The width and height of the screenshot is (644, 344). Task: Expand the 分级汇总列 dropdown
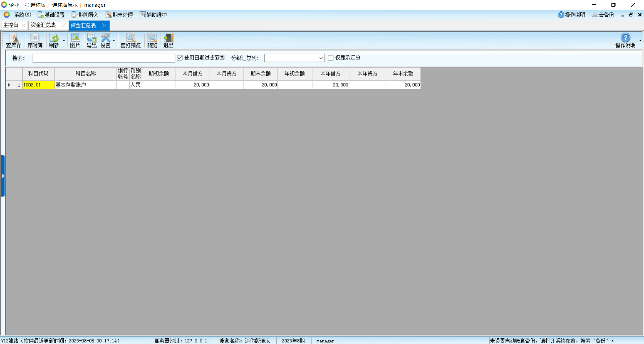point(321,58)
